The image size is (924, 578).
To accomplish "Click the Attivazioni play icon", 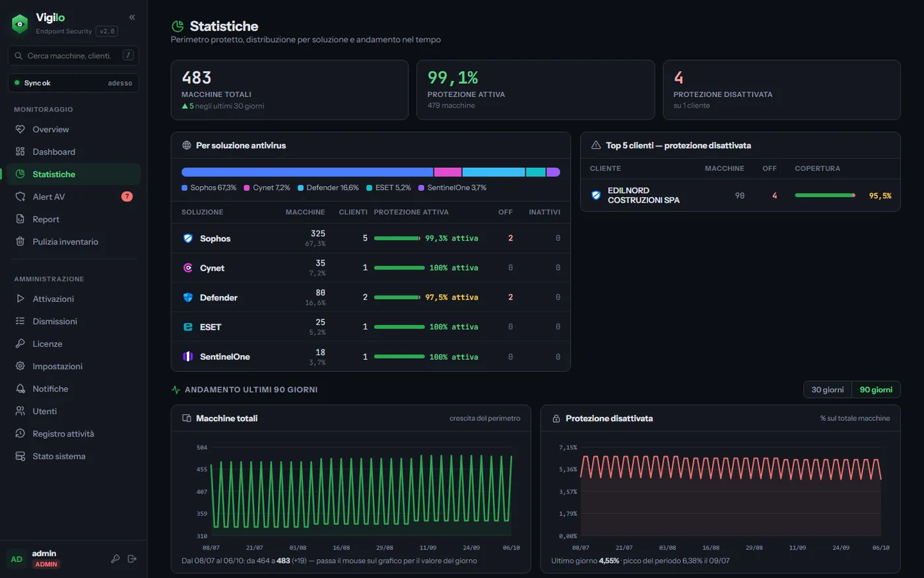I will pos(20,299).
